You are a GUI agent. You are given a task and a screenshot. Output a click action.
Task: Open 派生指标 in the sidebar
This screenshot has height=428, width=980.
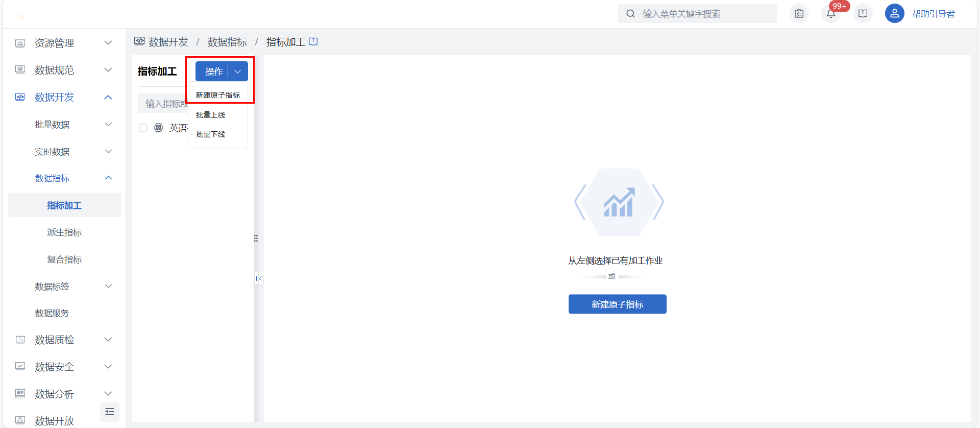64,232
